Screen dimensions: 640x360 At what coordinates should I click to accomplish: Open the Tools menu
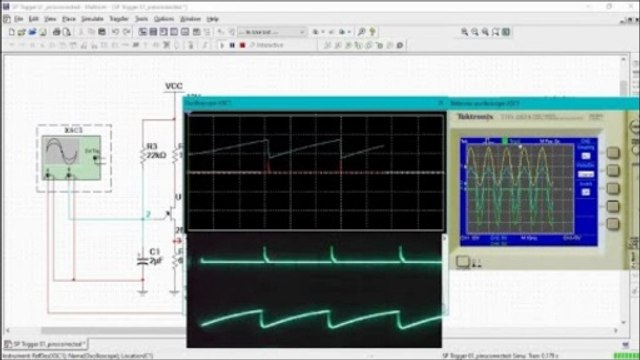pyautogui.click(x=141, y=19)
